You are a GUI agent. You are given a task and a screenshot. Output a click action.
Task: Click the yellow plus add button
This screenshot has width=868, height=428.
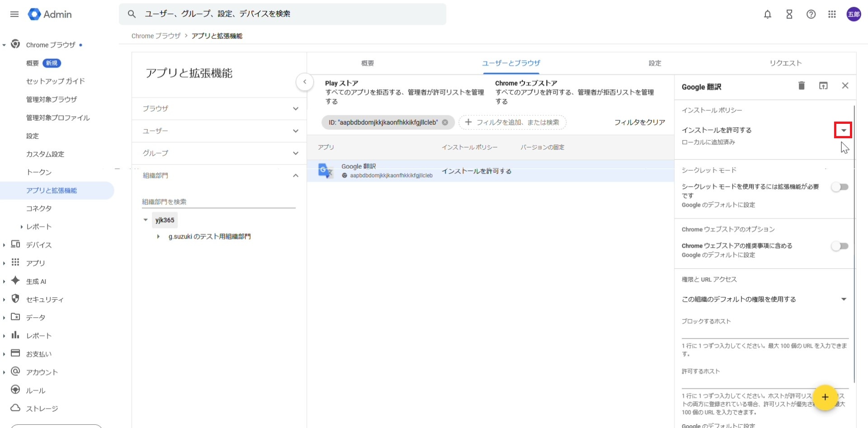(x=825, y=397)
